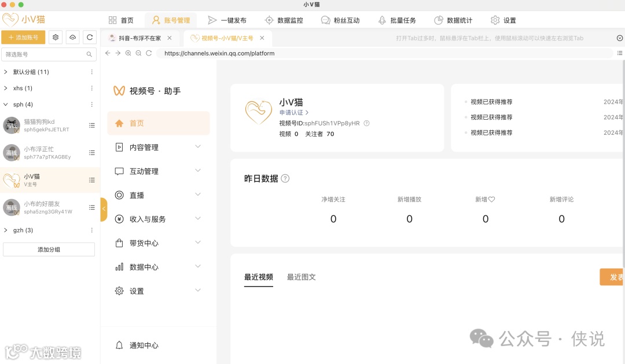Expand 设置 menu in 视频号助手 sidebar
Viewport: 625px width, 364px height.
158,291
